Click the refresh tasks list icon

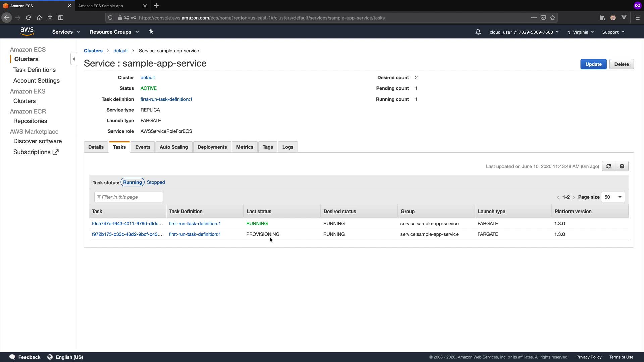coord(608,166)
